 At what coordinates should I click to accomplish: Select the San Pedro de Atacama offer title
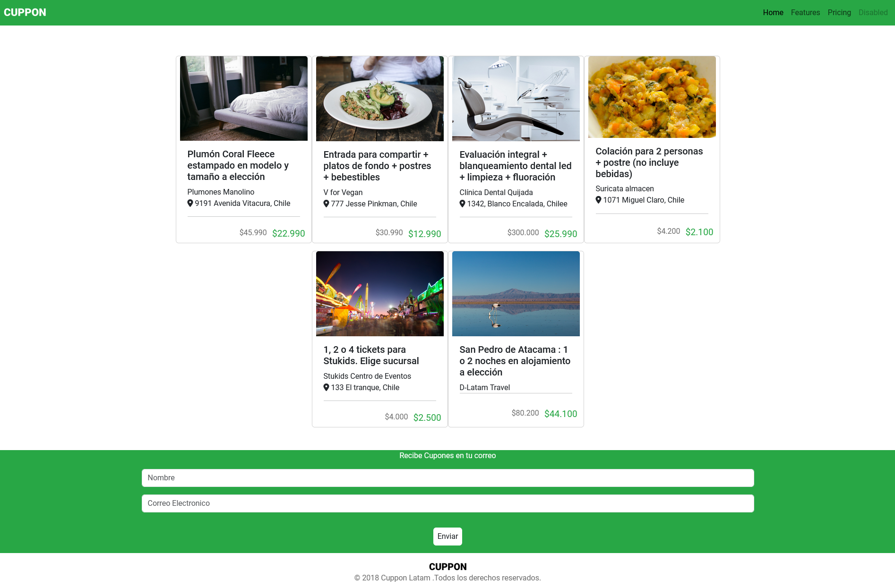(x=515, y=361)
